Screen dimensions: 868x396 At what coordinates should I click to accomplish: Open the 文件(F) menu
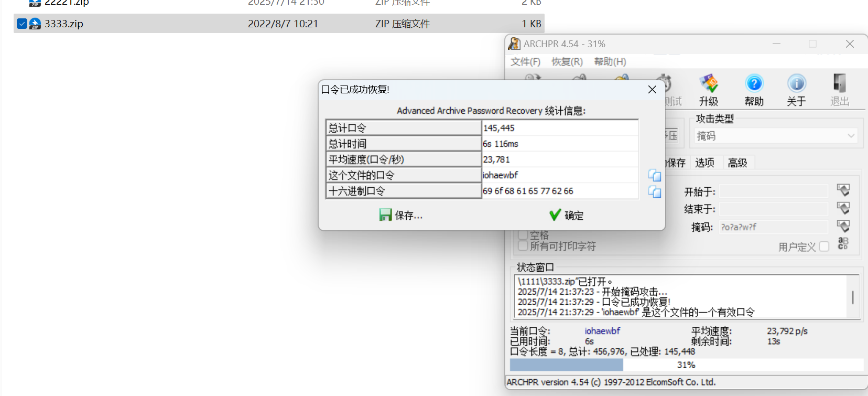(x=525, y=61)
